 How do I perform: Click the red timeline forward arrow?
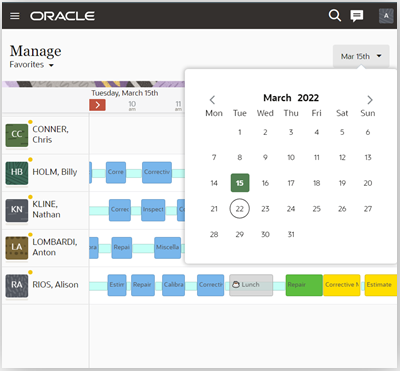97,105
